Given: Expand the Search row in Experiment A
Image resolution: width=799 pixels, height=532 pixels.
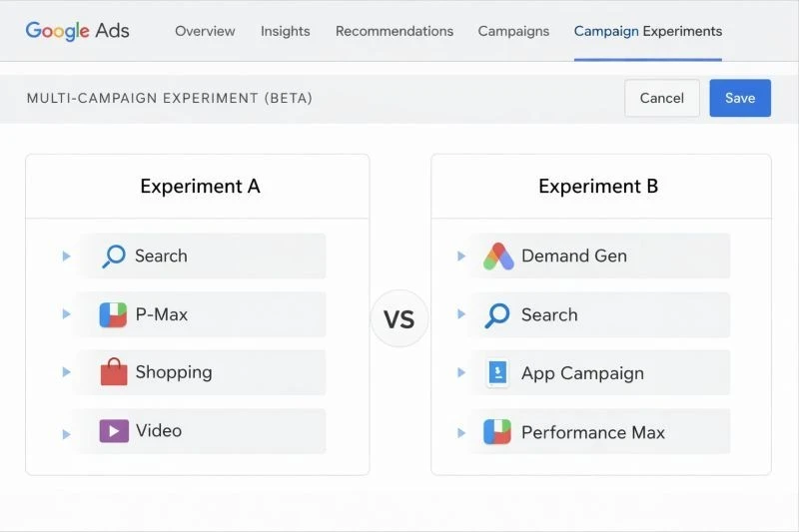Looking at the screenshot, I should pyautogui.click(x=67, y=257).
